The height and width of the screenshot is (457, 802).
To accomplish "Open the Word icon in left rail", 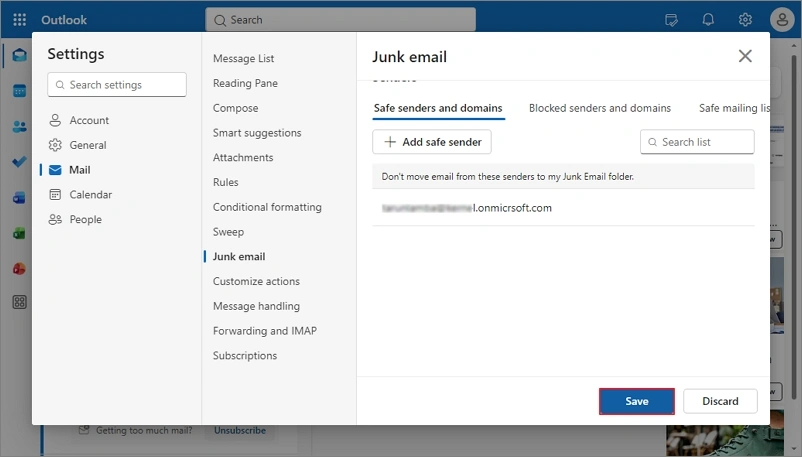I will (19, 198).
